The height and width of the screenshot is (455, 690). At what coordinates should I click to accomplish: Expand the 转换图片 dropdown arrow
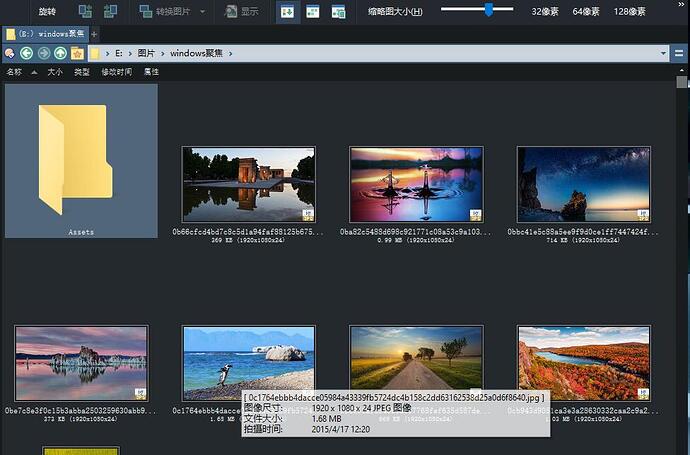click(203, 12)
